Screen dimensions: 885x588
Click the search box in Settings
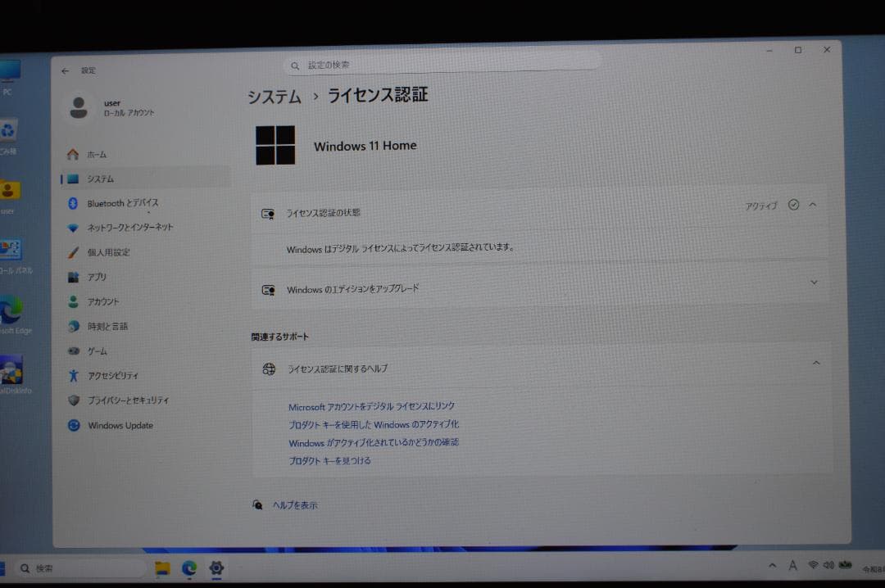(442, 65)
